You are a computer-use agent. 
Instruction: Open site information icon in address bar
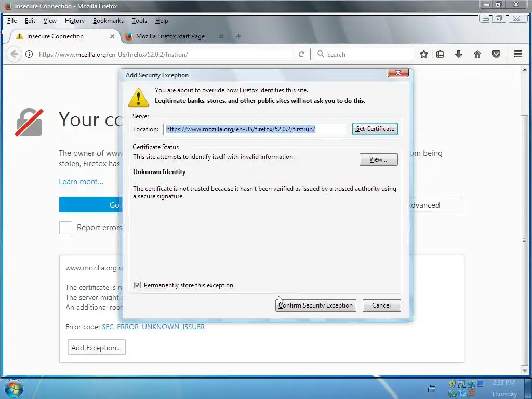pos(29,54)
